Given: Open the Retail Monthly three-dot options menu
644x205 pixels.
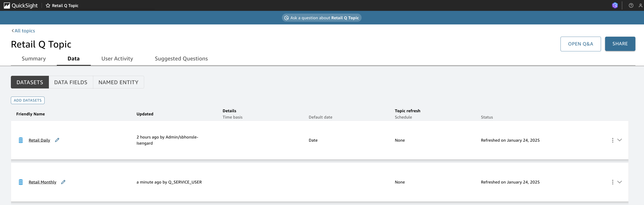Looking at the screenshot, I should click(x=613, y=182).
